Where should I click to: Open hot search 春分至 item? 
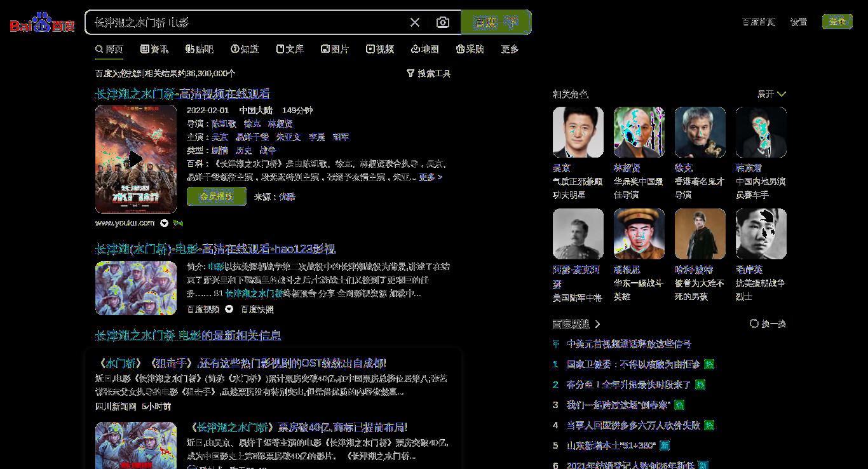coord(629,384)
